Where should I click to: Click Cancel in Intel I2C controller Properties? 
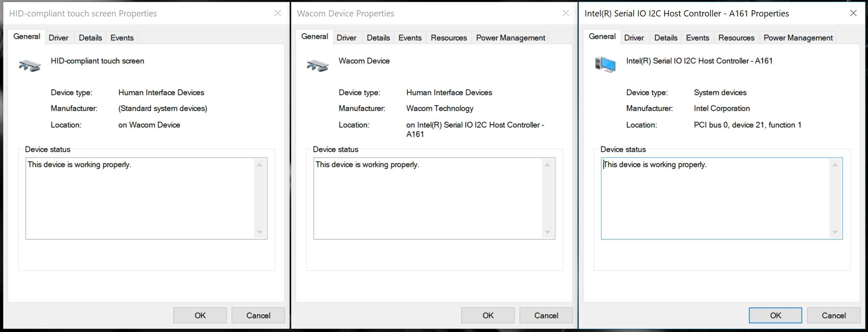click(x=834, y=316)
